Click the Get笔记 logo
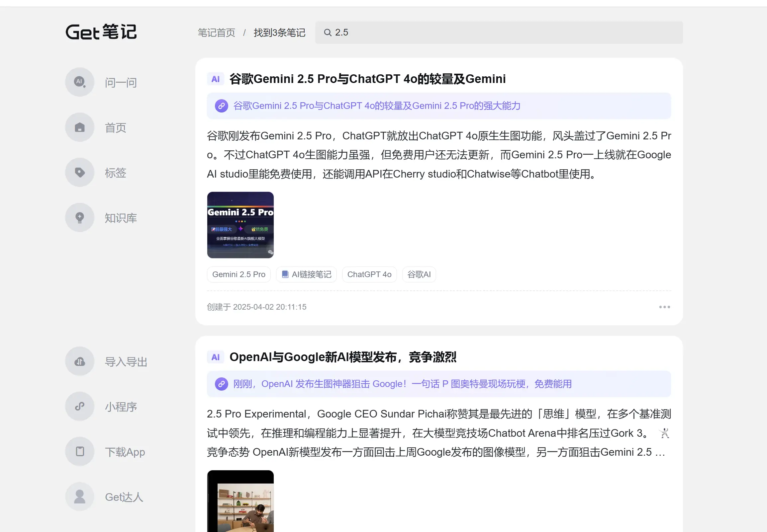 [x=101, y=32]
